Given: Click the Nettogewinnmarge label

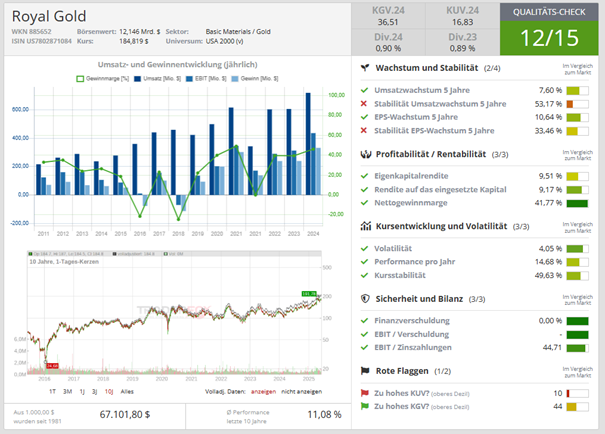Looking at the screenshot, I should tap(411, 203).
